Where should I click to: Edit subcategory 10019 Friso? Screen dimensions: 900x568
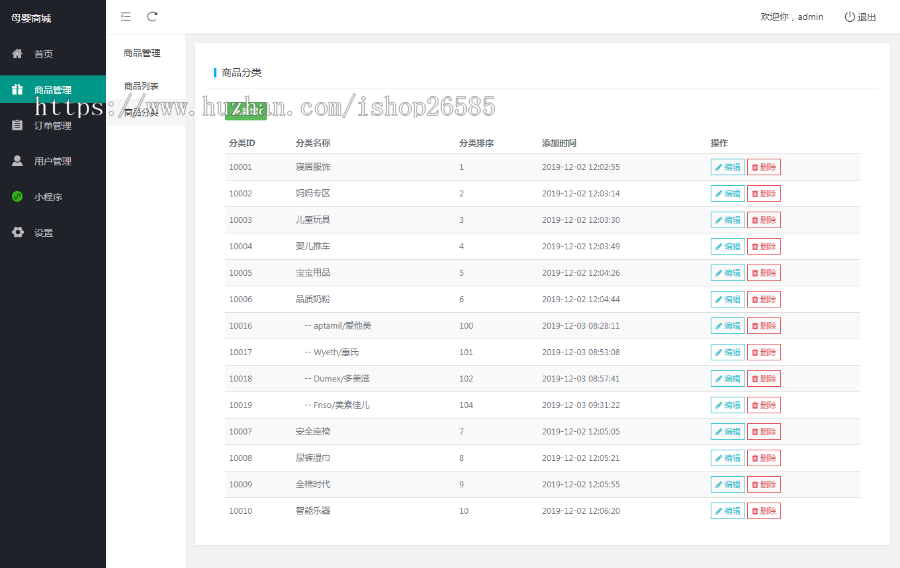pos(728,404)
